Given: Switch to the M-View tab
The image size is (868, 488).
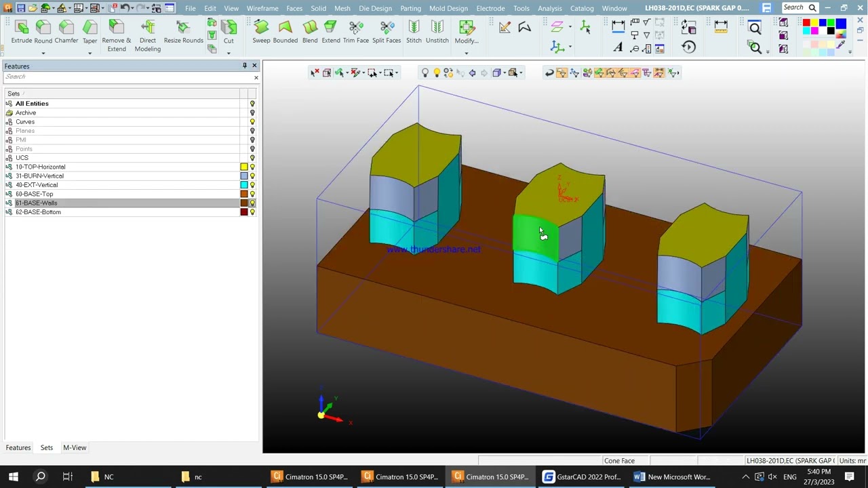Looking at the screenshot, I should [x=75, y=448].
